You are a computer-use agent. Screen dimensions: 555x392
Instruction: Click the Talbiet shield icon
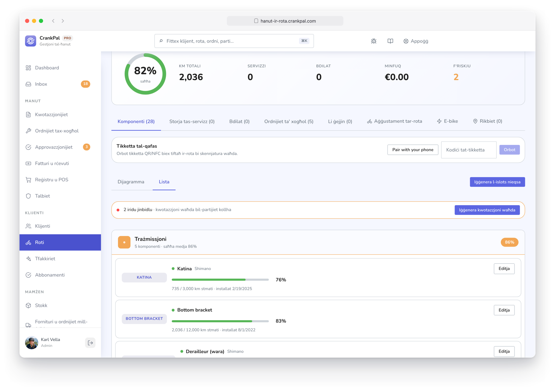point(28,196)
